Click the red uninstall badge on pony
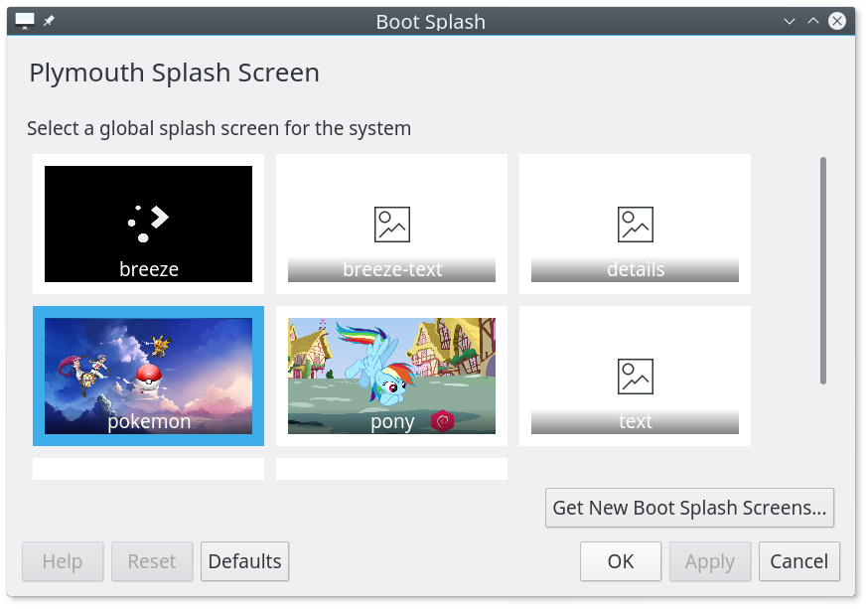Image resolution: width=868 pixels, height=609 pixels. (442, 421)
